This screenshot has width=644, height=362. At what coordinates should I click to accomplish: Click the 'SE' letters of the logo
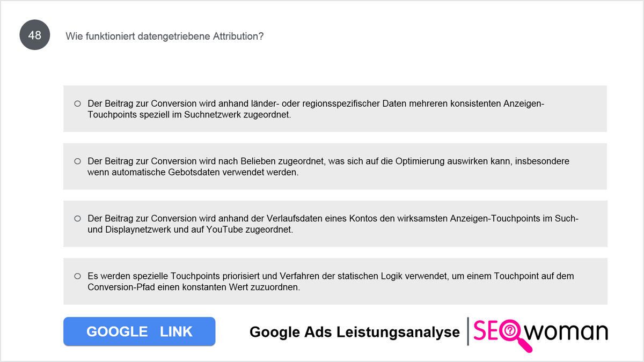coord(486,331)
